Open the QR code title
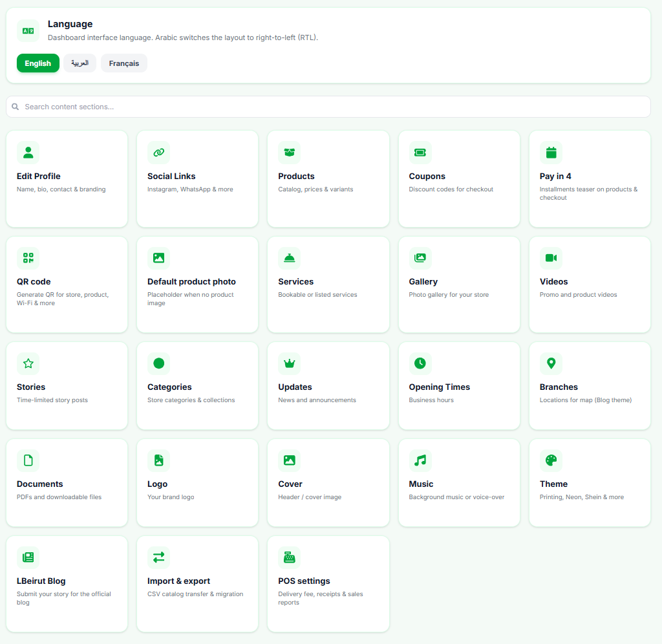Viewport: 662px width, 644px height. click(x=34, y=282)
